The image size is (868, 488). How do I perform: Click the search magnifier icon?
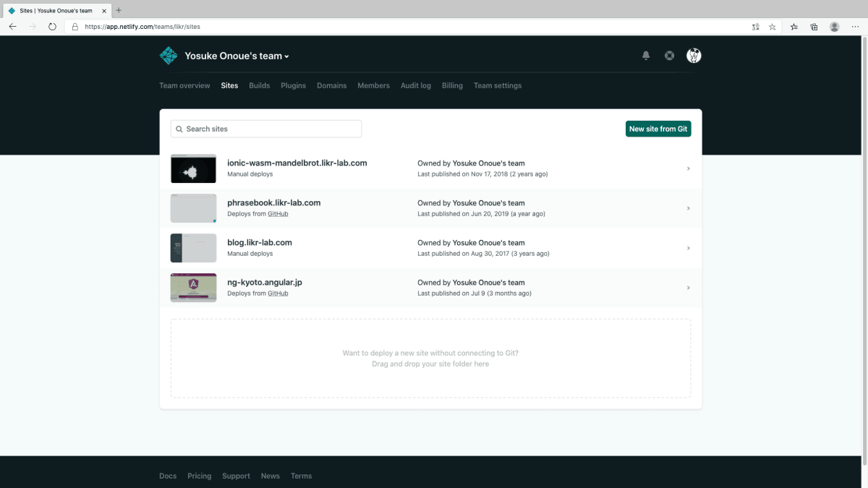pos(179,129)
